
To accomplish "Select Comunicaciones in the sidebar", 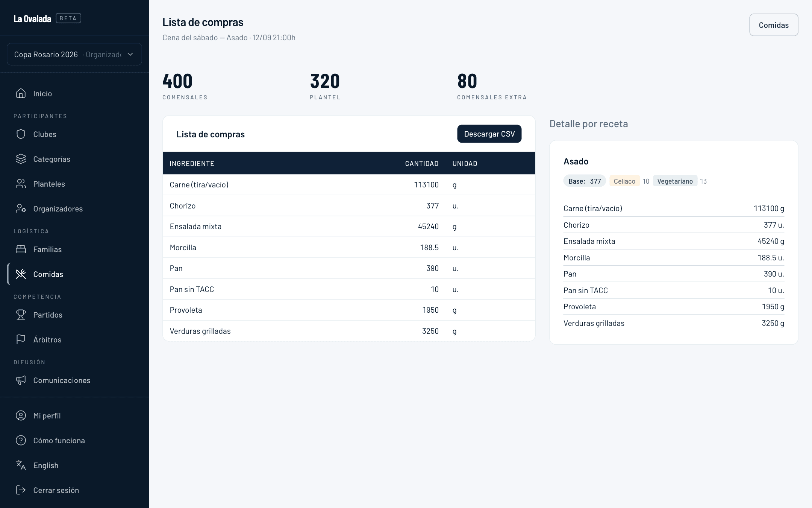I will point(74,380).
